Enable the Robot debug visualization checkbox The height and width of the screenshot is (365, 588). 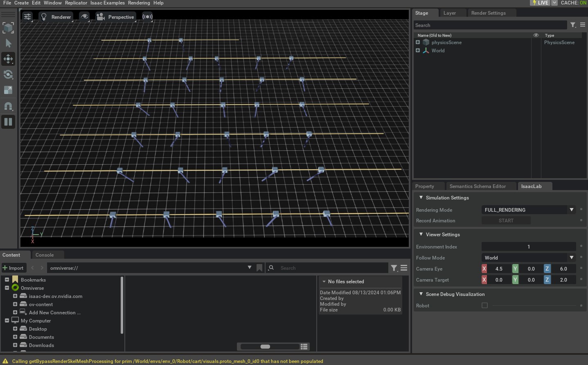484,305
